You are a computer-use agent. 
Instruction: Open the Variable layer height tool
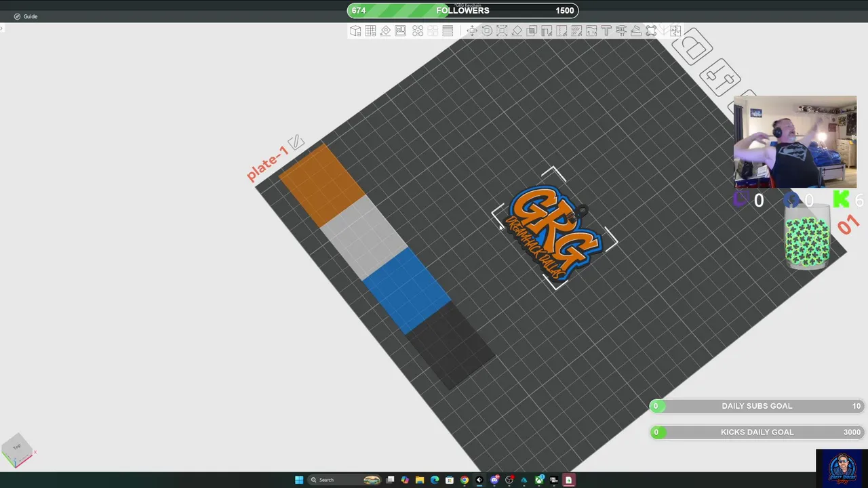coord(448,30)
